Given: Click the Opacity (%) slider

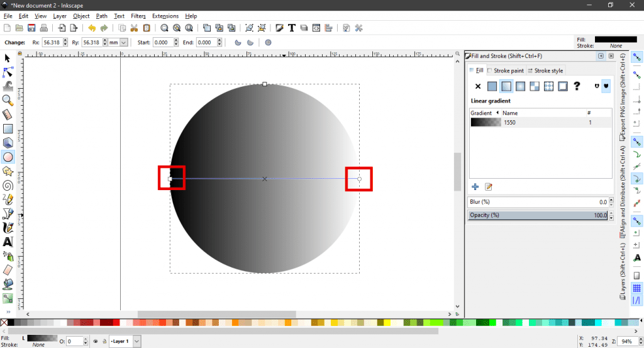Looking at the screenshot, I should coord(538,215).
